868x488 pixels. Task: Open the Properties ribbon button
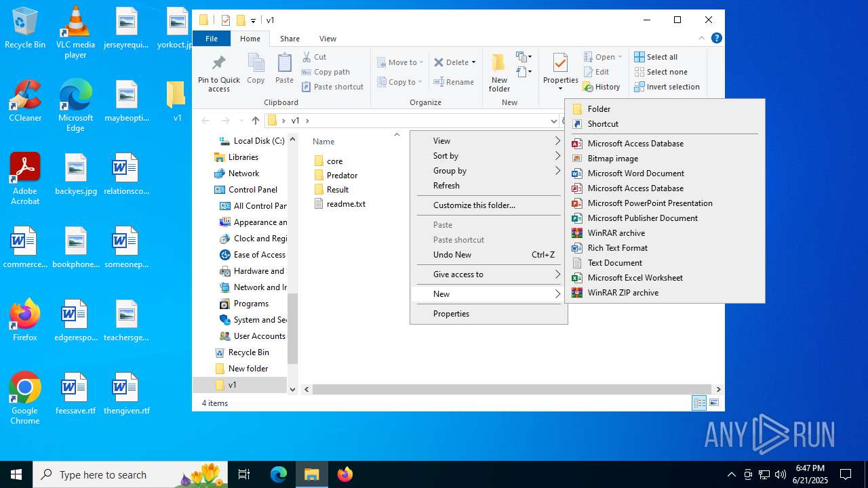(560, 73)
